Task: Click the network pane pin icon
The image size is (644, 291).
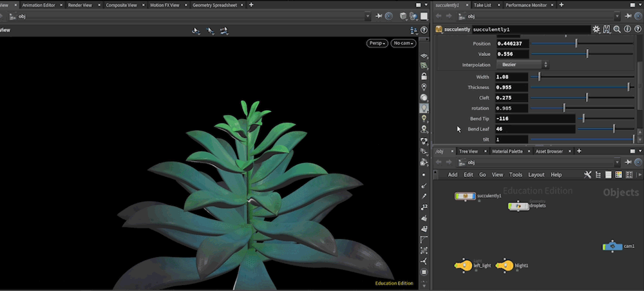Action: click(x=629, y=162)
